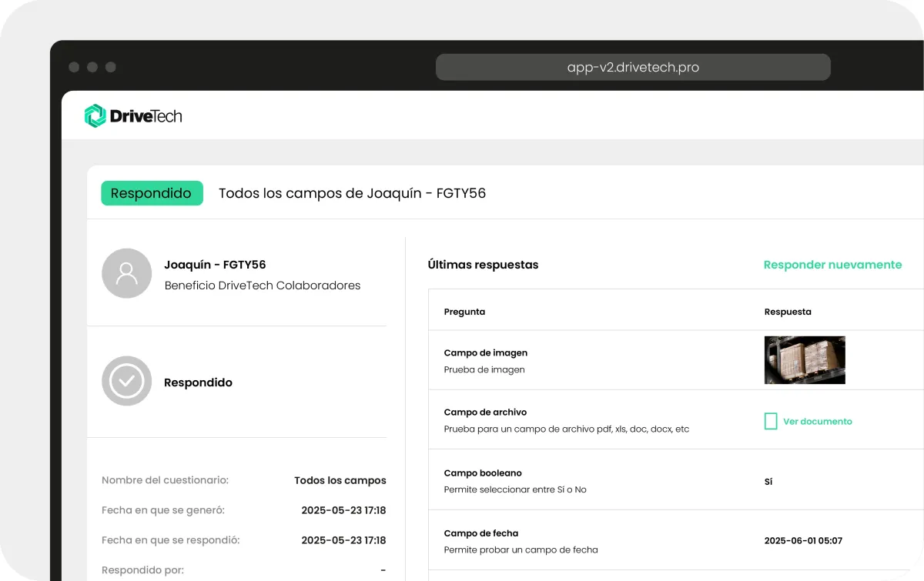The height and width of the screenshot is (581, 924).
Task: Click the name Joaquín - FGTY56 in profile card
Action: click(215, 265)
